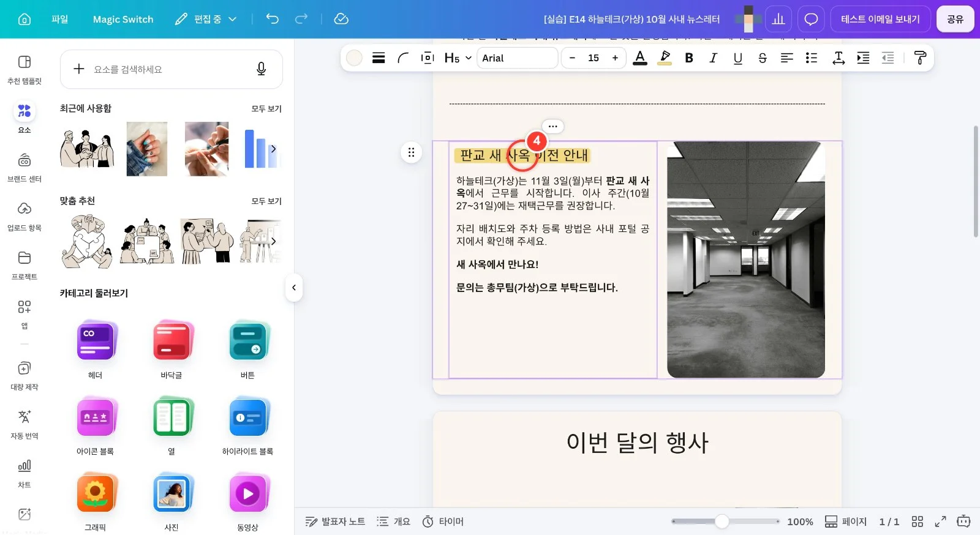Toggle underline formatting
This screenshot has height=535, width=980.
(738, 58)
